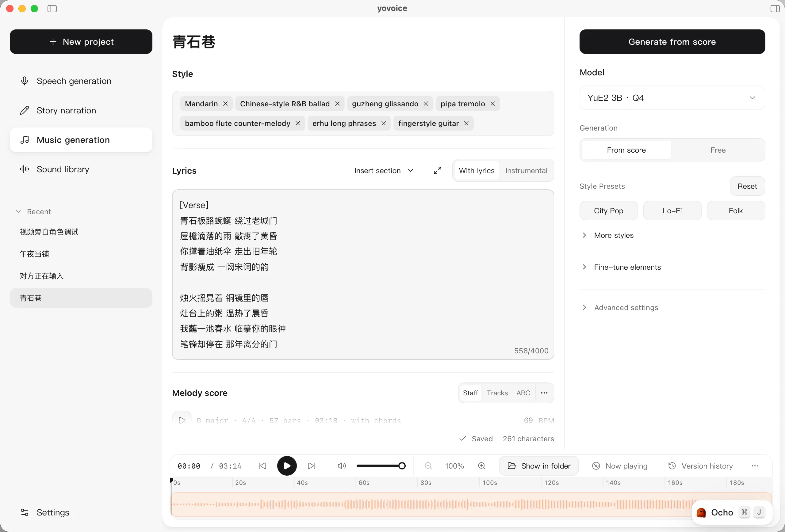Remove the bamboo flute counter-melody tag

[297, 123]
